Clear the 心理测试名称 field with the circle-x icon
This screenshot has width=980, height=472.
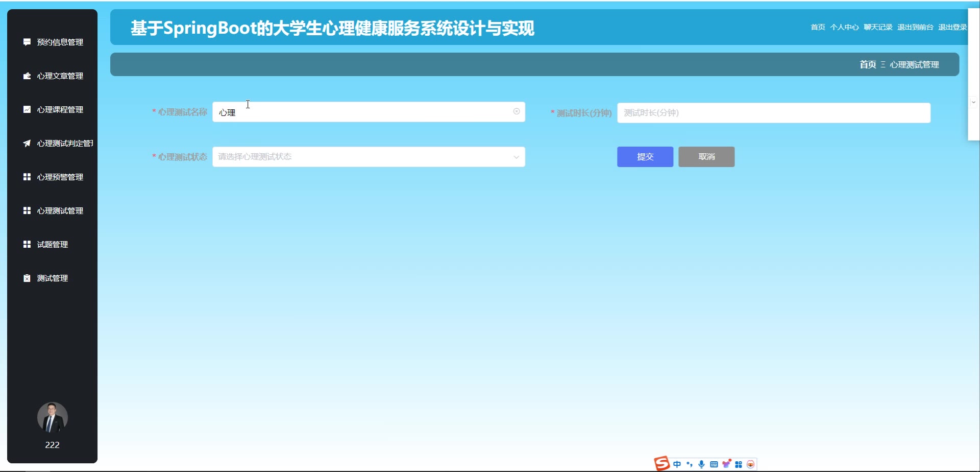(x=517, y=111)
